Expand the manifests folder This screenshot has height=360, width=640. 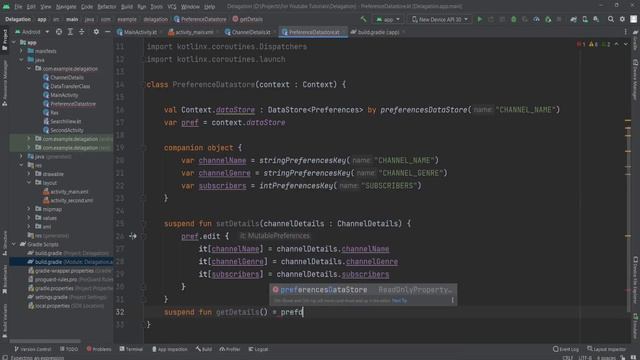(x=22, y=51)
